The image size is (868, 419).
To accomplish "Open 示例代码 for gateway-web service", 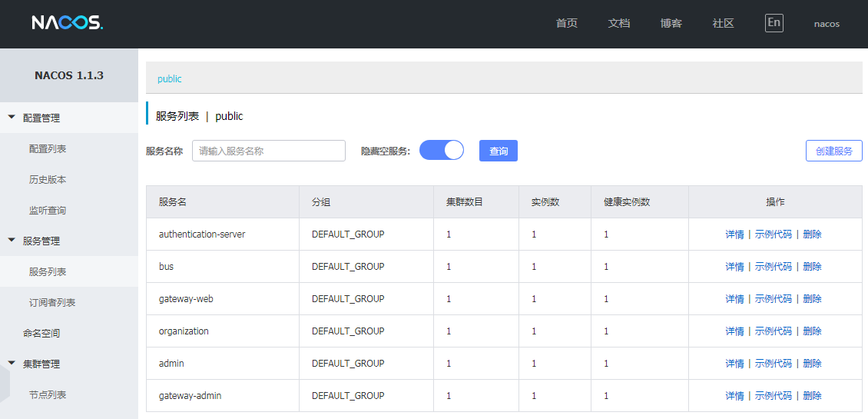I will point(773,299).
